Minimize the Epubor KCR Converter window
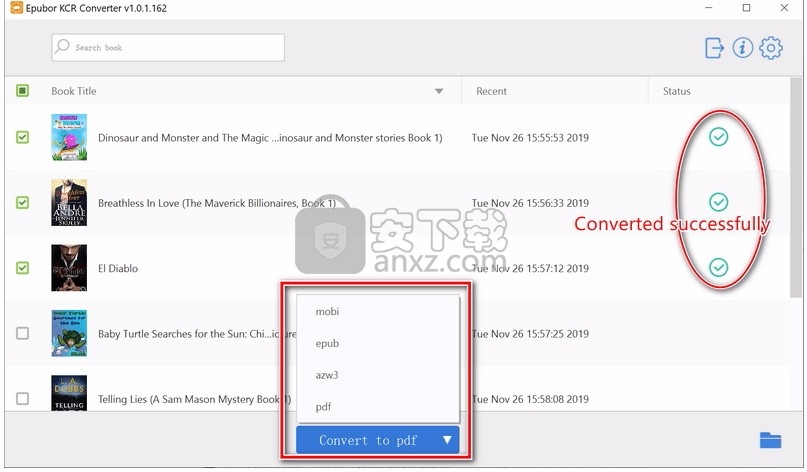This screenshot has height=472, width=807. point(709,8)
